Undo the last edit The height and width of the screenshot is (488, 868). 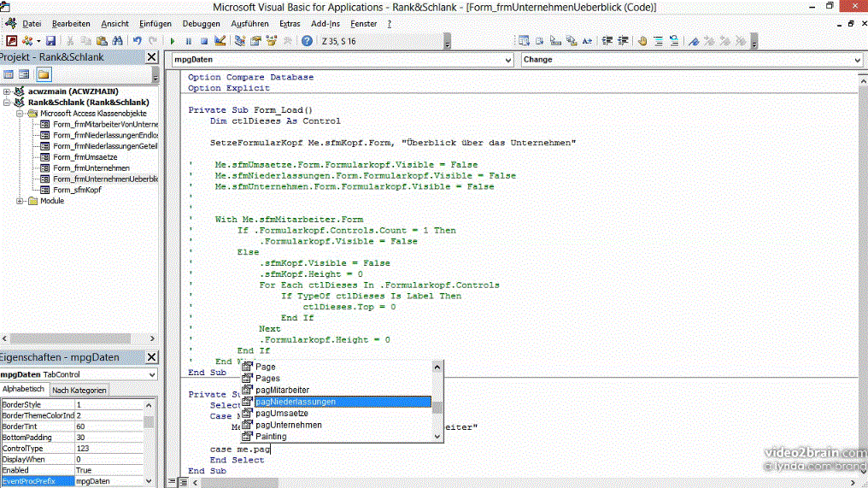tap(138, 41)
